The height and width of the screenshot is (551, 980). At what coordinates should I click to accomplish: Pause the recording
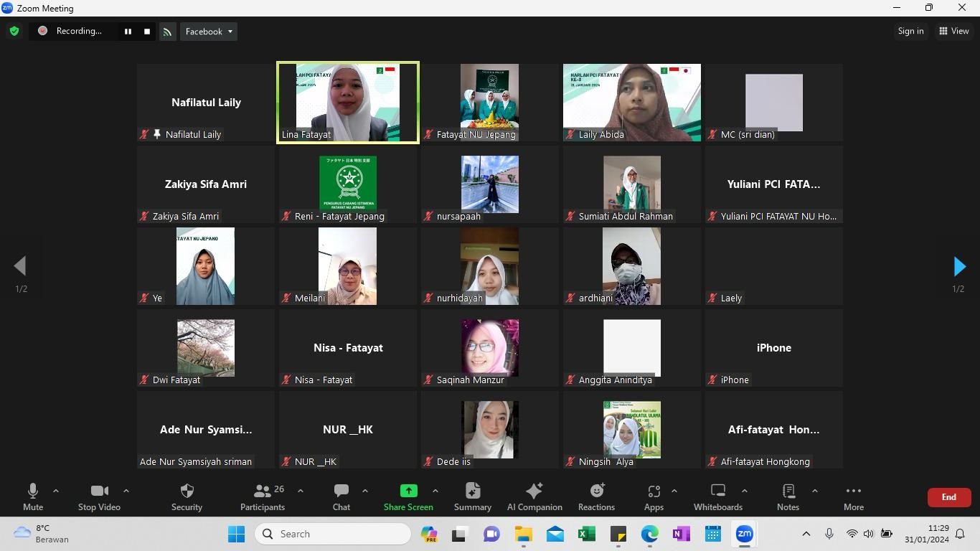128,32
